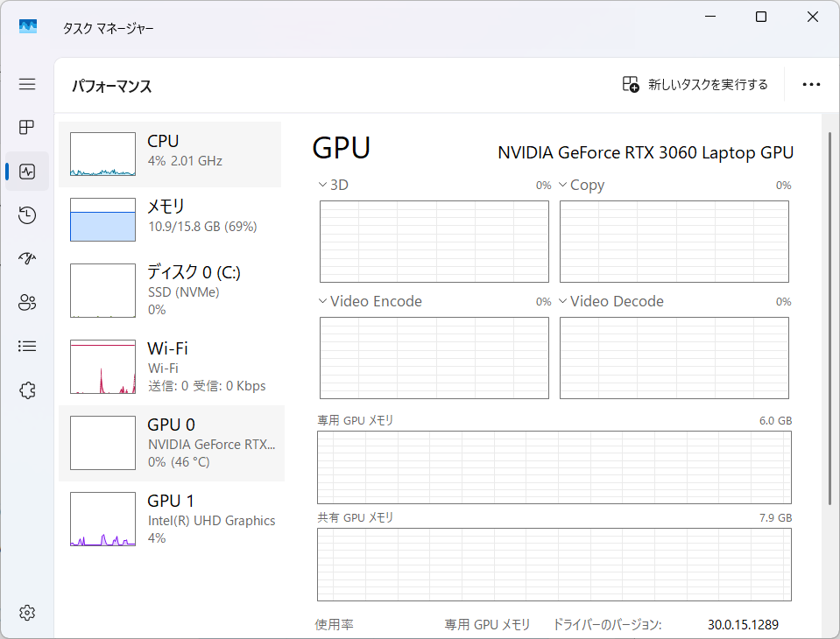Open the Startup apps gauge icon

27,259
